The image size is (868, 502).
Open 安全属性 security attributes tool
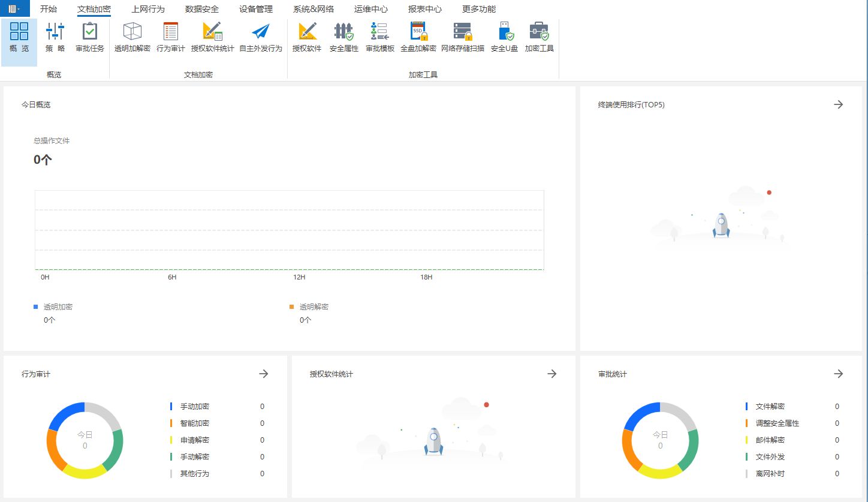[x=344, y=38]
